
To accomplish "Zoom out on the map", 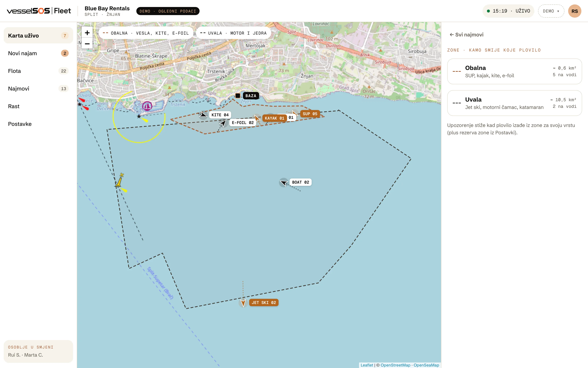I will 87,44.
